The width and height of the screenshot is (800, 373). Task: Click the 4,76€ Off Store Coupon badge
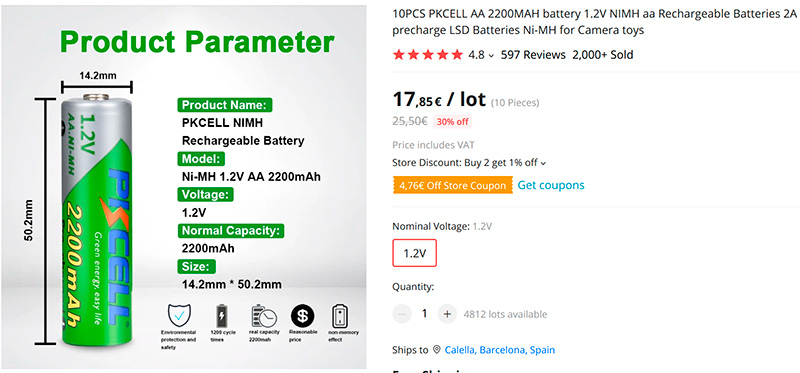pyautogui.click(x=452, y=185)
